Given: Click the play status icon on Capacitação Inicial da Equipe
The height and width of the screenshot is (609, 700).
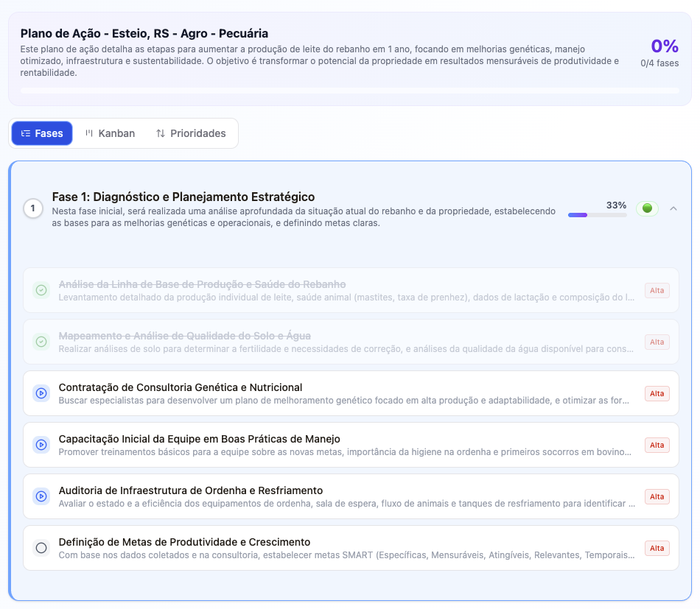Looking at the screenshot, I should click(x=41, y=445).
